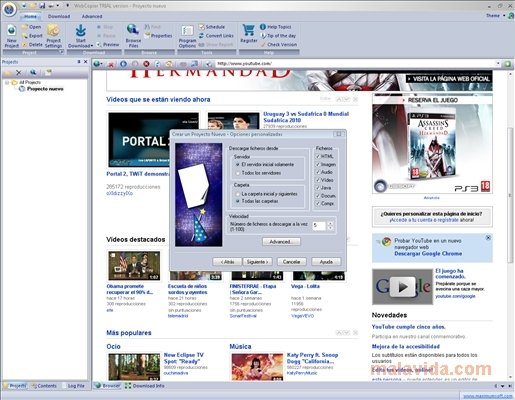This screenshot has height=400, width=515.
Task: Open Browse Files in the ribbon
Action: 133,36
